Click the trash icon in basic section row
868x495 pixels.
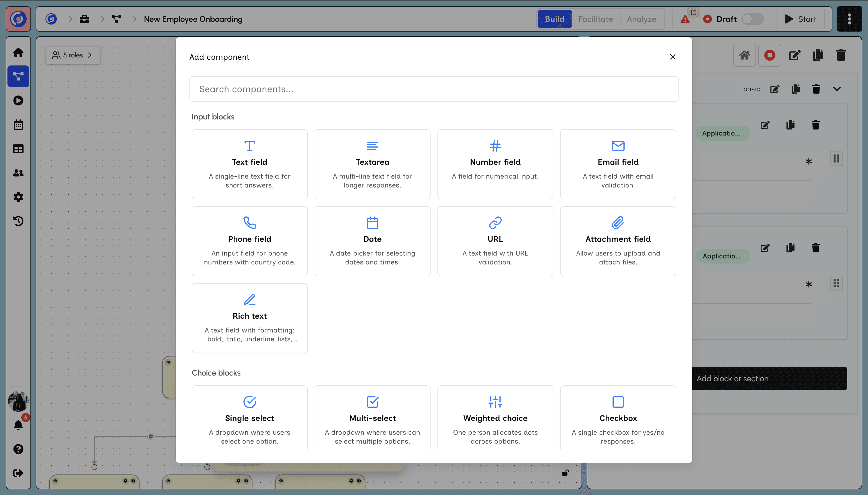pyautogui.click(x=816, y=89)
